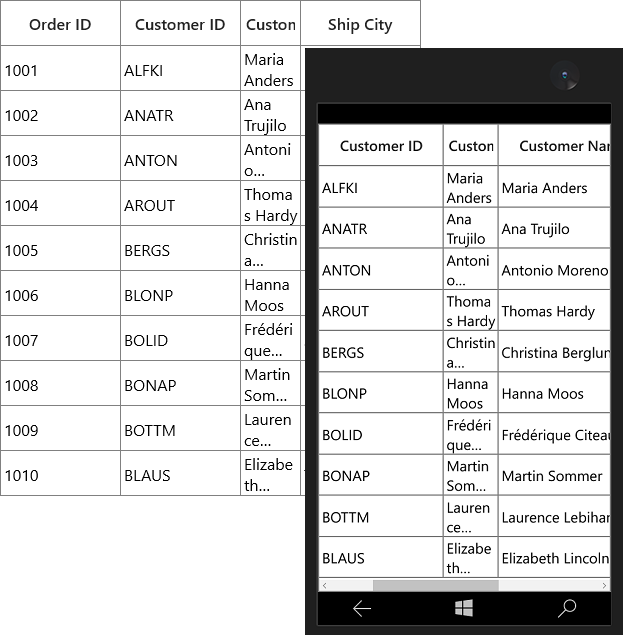Select BERGS cell in phone grid

(381, 351)
